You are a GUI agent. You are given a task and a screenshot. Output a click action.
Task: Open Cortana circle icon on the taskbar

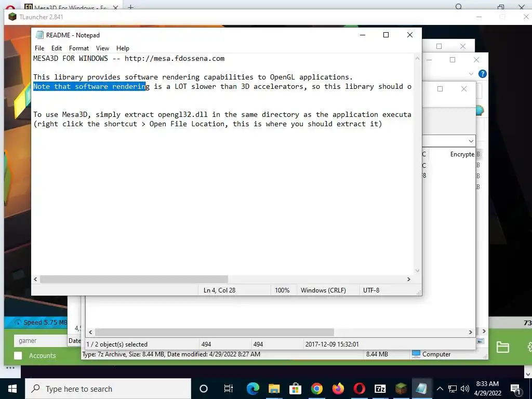coord(204,389)
